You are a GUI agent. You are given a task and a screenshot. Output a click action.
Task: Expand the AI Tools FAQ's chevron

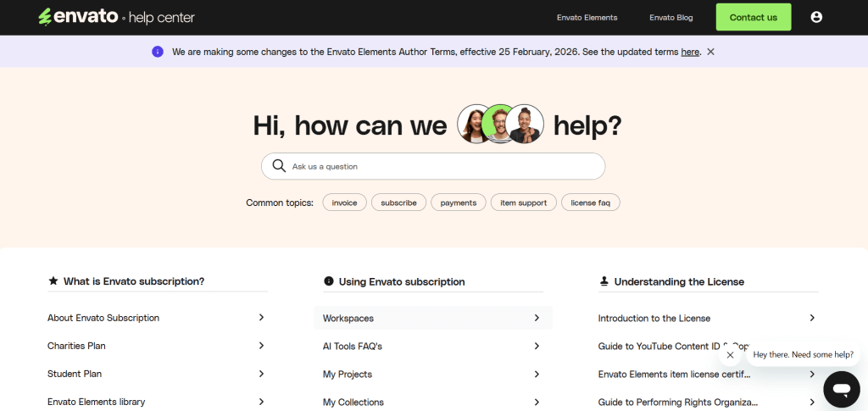pyautogui.click(x=537, y=347)
